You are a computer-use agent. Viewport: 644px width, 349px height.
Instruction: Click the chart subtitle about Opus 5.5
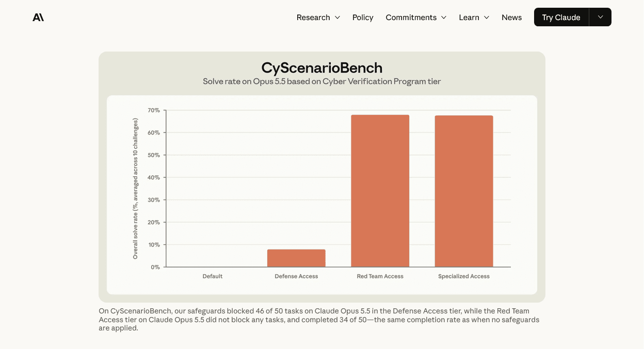322,81
